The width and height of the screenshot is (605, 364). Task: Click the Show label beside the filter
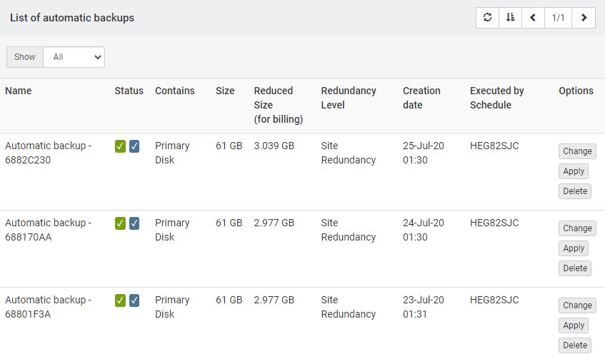click(x=25, y=57)
